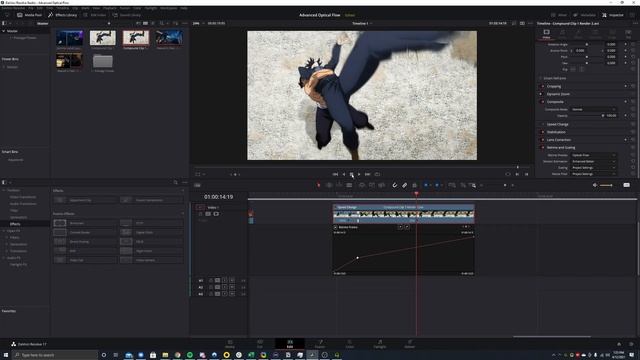Toggle the Inspector panel button

[x=613, y=15]
